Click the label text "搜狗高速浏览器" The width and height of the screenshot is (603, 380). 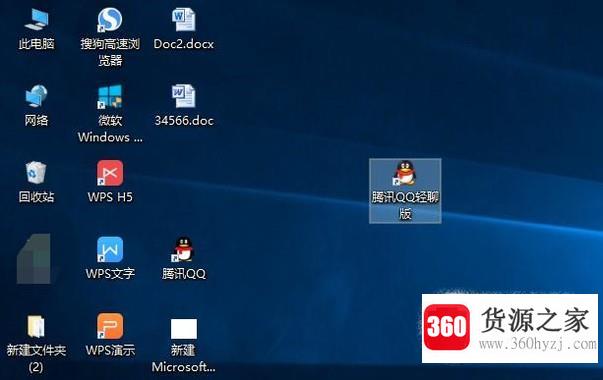pos(110,52)
